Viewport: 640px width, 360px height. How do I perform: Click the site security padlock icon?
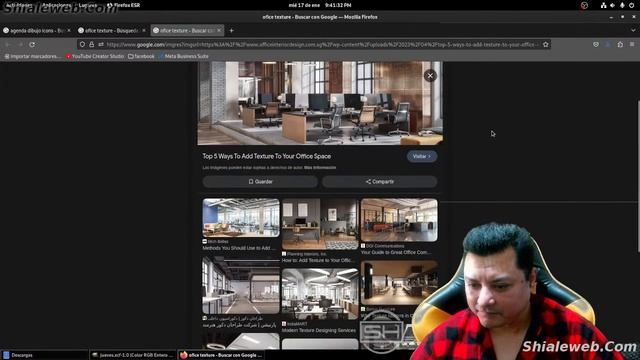tap(91, 44)
